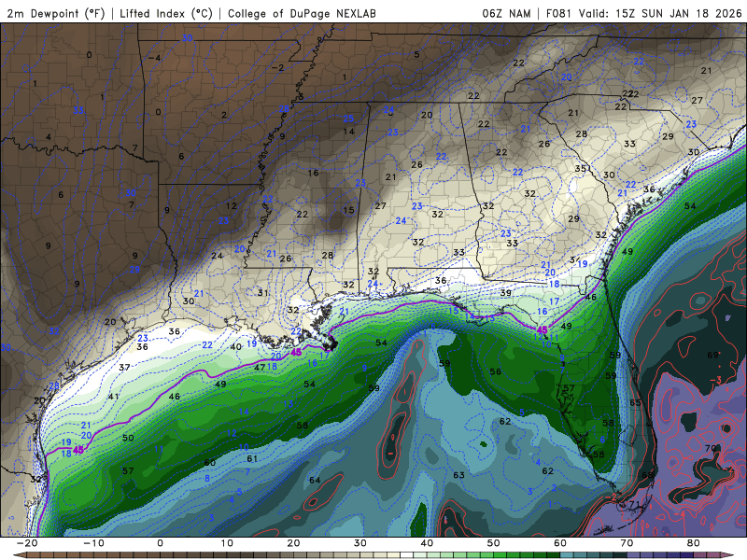Click the black dewpoint value 71 near Florida Keys
747x560 pixels.
pyautogui.click(x=635, y=504)
